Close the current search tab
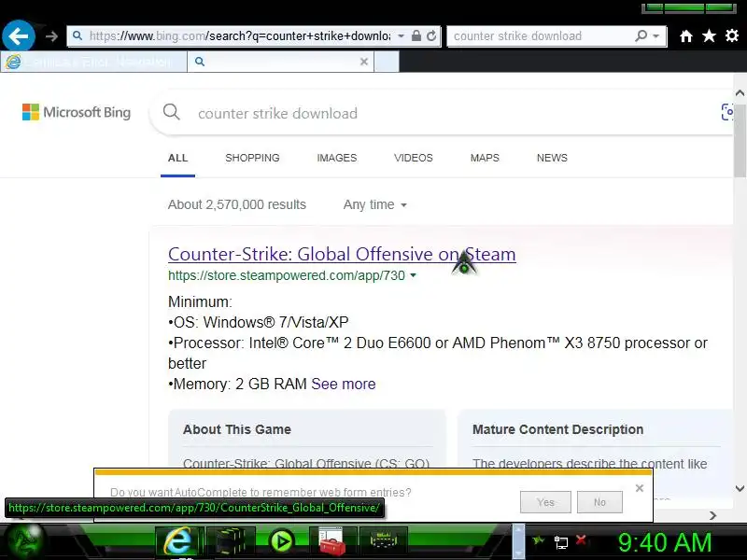 pos(364,62)
